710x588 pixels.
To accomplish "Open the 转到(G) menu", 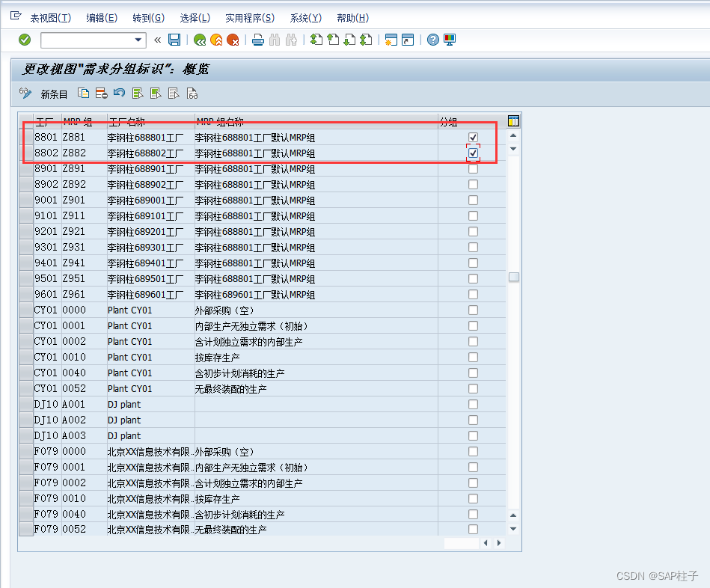I will pos(149,18).
